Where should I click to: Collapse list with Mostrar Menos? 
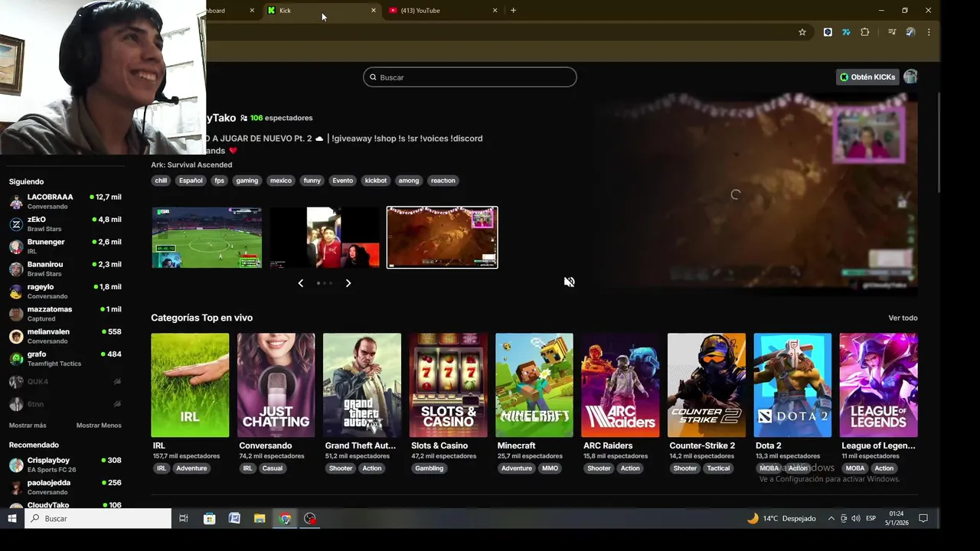coord(99,425)
